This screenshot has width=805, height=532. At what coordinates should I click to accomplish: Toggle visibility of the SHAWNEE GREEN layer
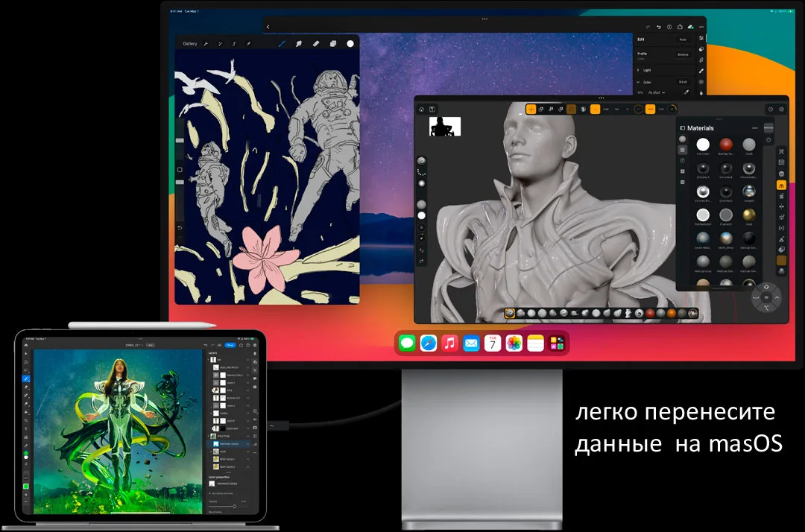tap(247, 444)
